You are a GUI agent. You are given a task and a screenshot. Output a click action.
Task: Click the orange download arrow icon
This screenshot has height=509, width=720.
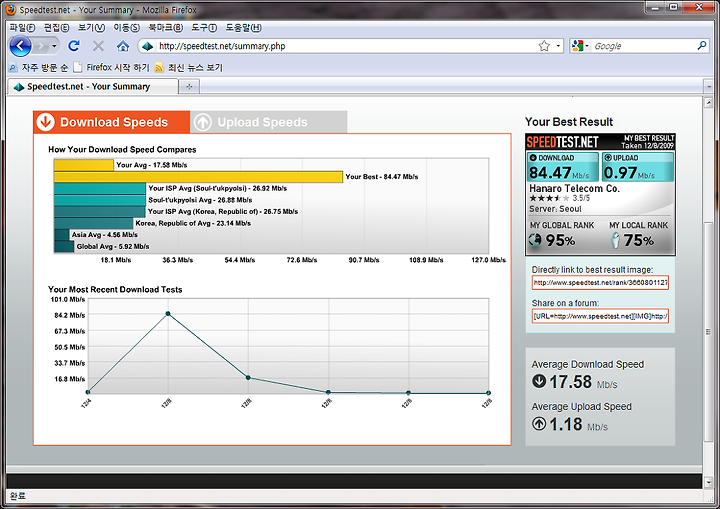coord(45,122)
